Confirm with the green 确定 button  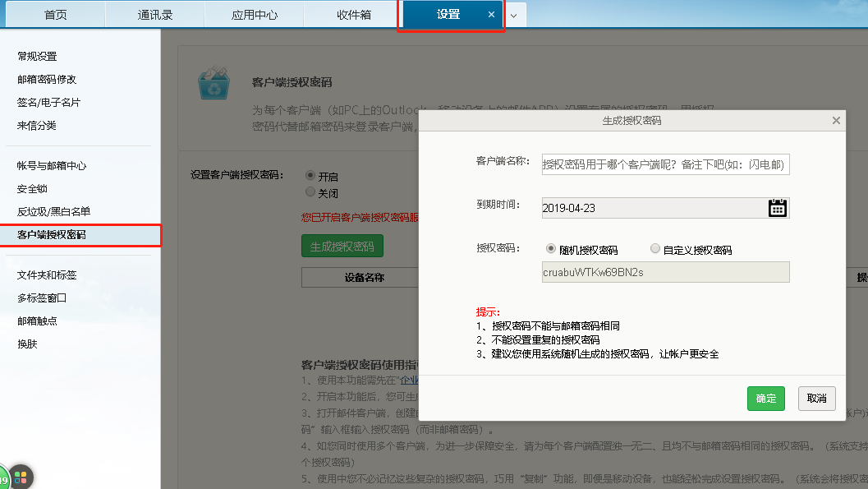pyautogui.click(x=765, y=398)
